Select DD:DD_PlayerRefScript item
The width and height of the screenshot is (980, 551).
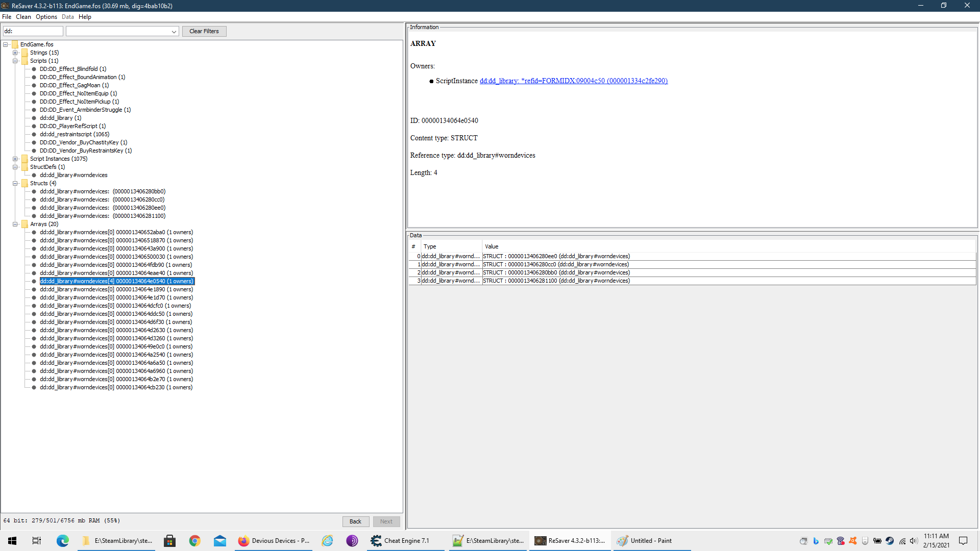pyautogui.click(x=72, y=126)
